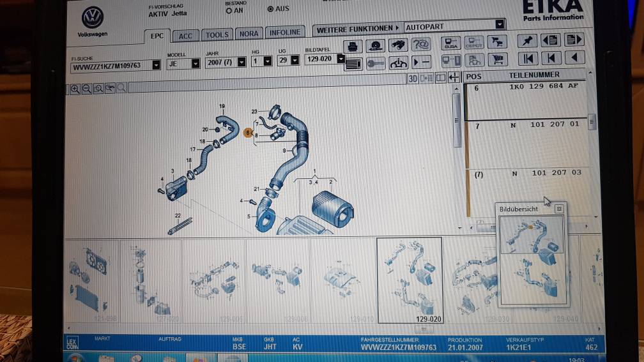The height and width of the screenshot is (362, 644).
Task: Click the shopping cart icon
Action: [x=497, y=60]
